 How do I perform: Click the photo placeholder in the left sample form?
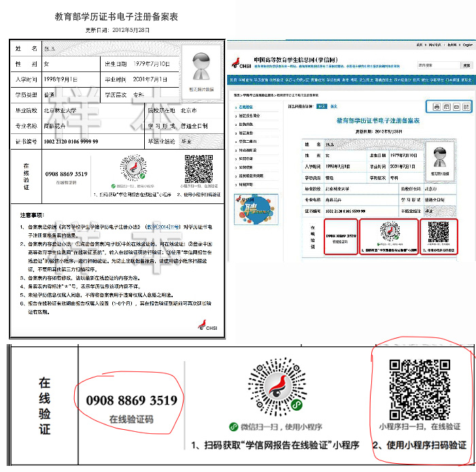[x=201, y=71]
